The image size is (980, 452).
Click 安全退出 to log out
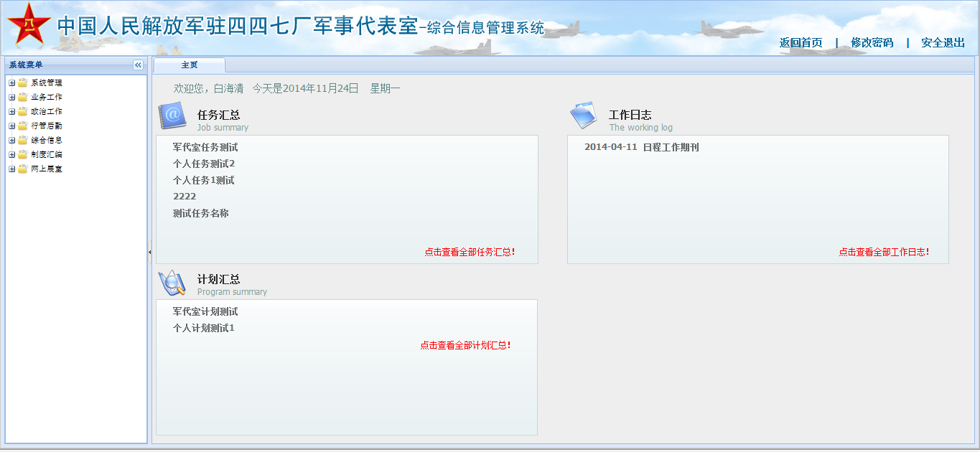click(943, 43)
